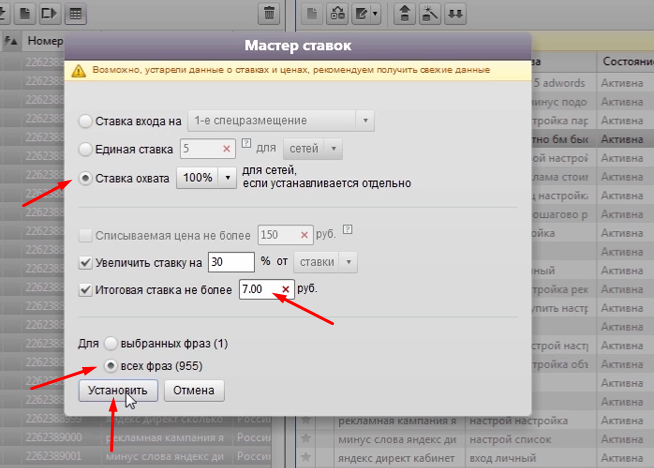Click Активна status in the 'вход личный' row

[622, 458]
